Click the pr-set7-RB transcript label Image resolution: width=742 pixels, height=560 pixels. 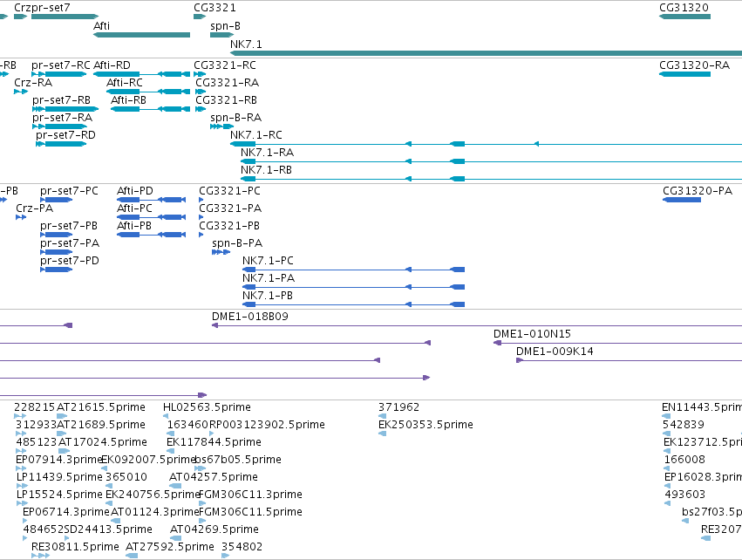(x=61, y=100)
